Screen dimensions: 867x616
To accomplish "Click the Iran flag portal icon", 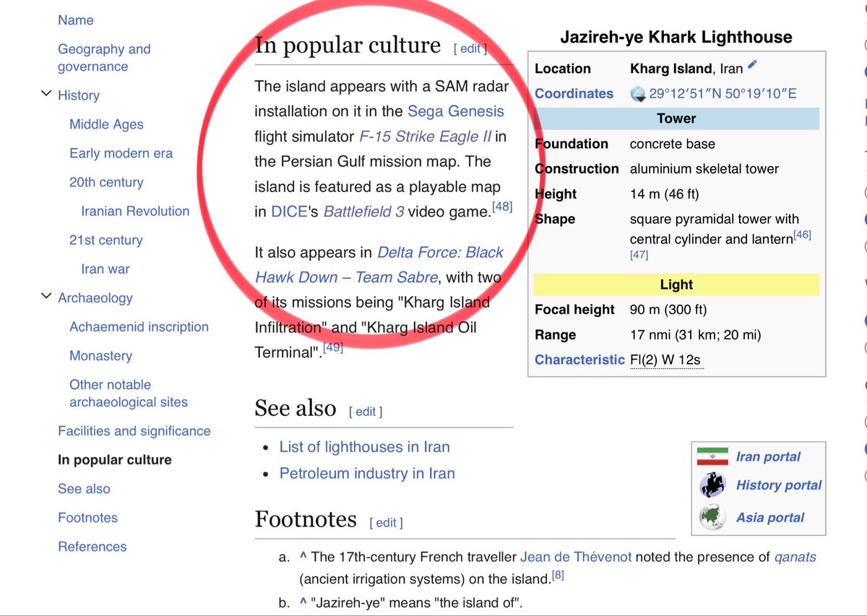I will pyautogui.click(x=712, y=457).
